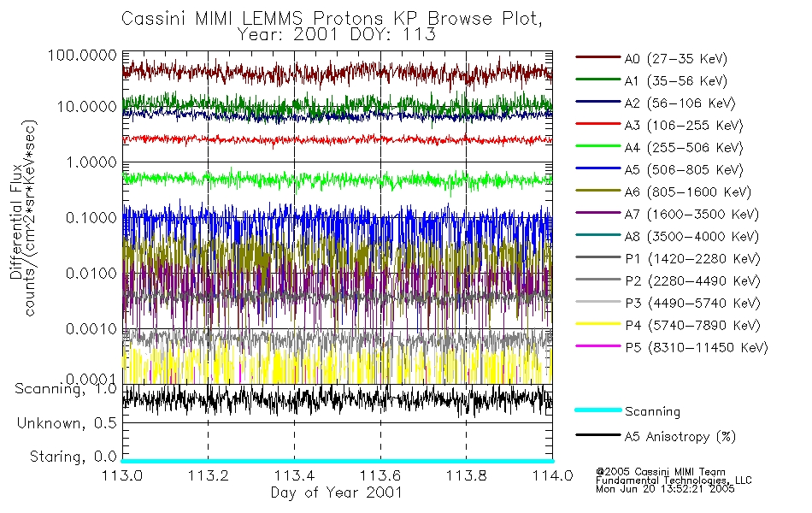The width and height of the screenshot is (812, 513).
Task: Click the P5 (8310-11450 KeV) legend label
Action: tap(697, 348)
